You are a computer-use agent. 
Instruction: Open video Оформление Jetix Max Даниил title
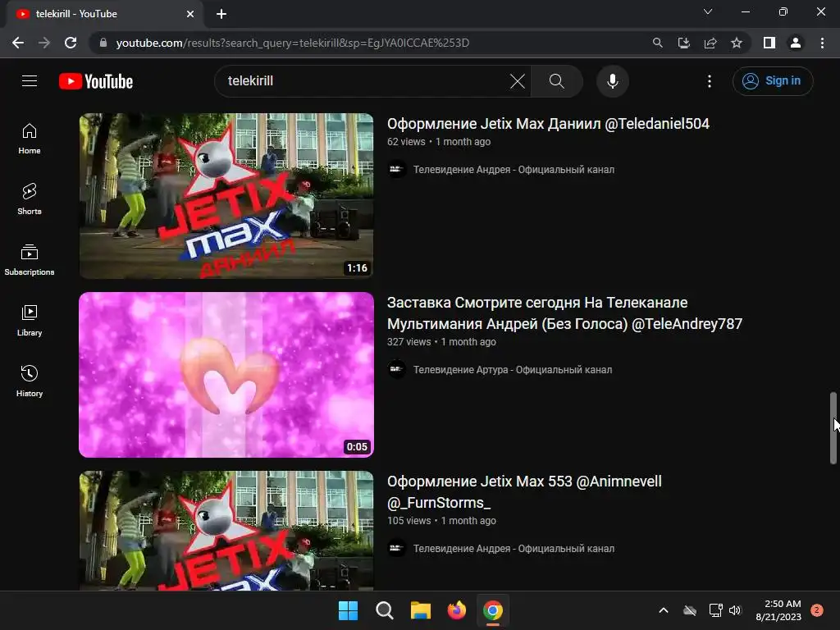click(x=548, y=124)
